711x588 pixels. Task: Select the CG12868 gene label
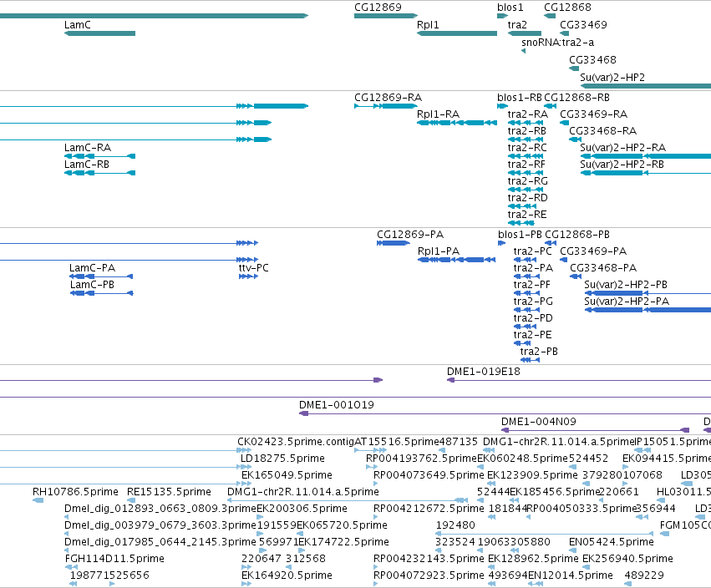567,8
